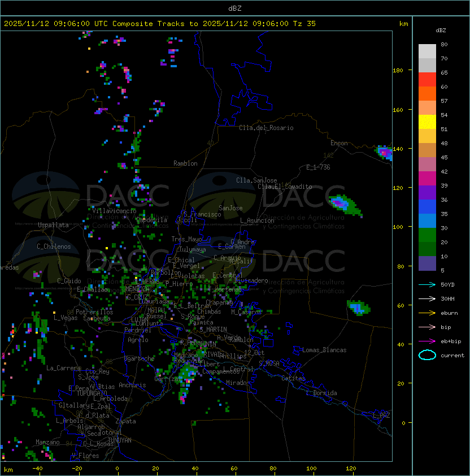Click the 'Lomas_Blancas' map label
Screen dimensions: 470x476
[x=324, y=350]
